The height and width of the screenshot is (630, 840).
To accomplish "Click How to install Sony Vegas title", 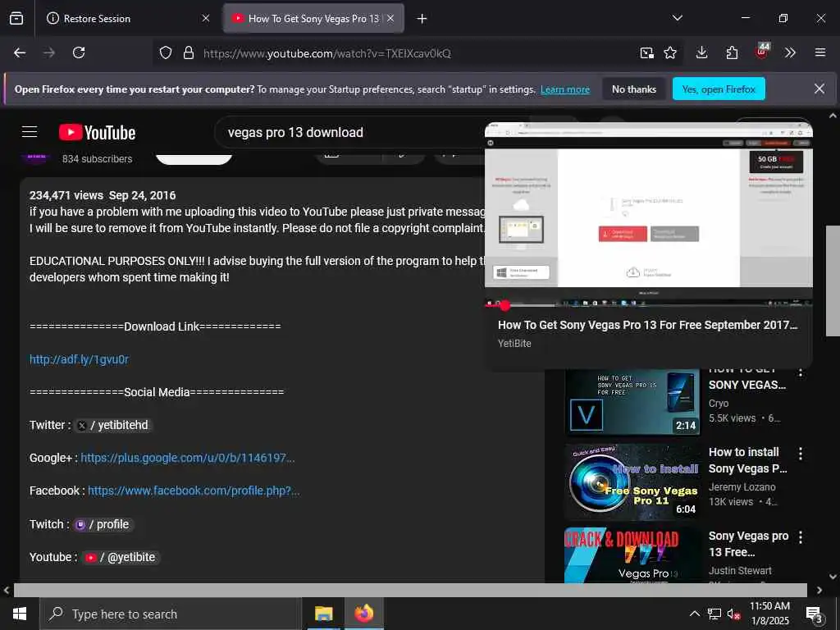I will coord(748,460).
